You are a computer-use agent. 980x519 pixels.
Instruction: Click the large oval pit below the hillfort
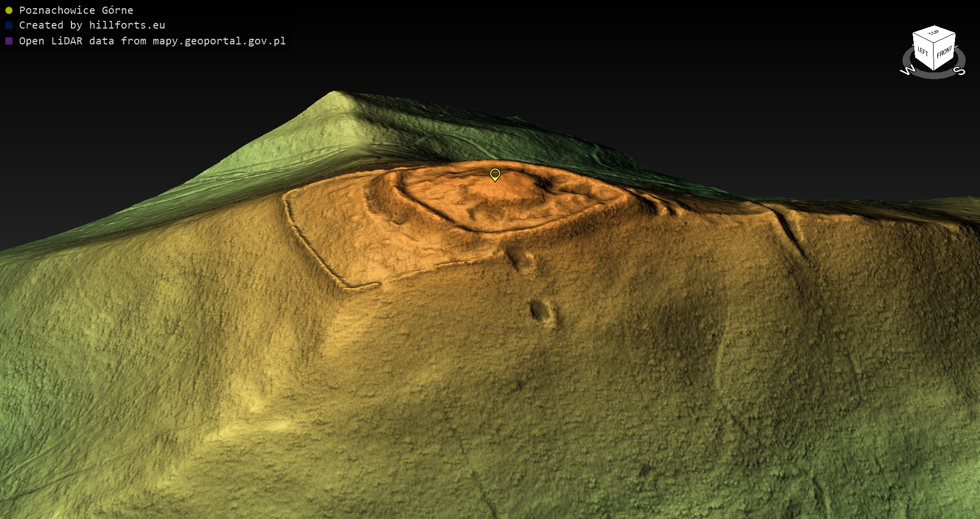click(541, 310)
